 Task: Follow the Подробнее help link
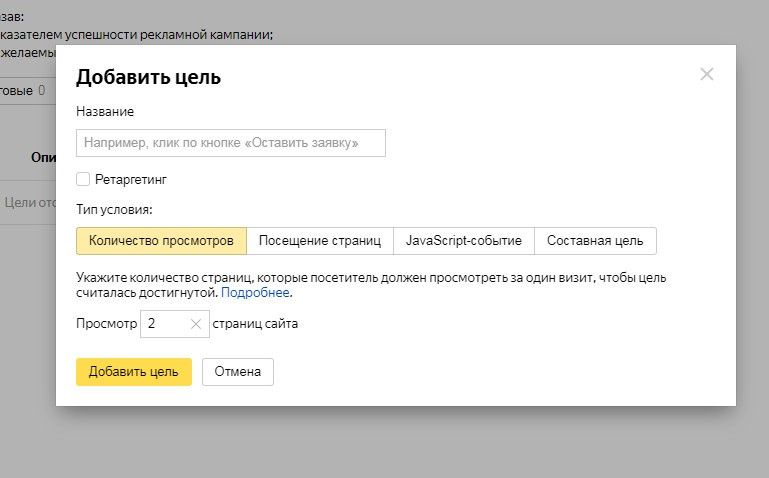point(255,293)
